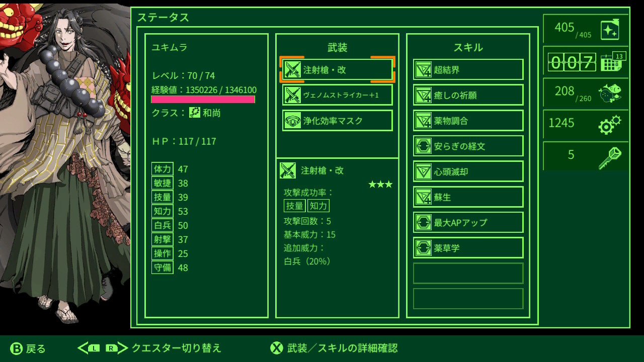644x362 pixels.
Task: Click the 蘇生 skill icon
Action: [x=423, y=197]
